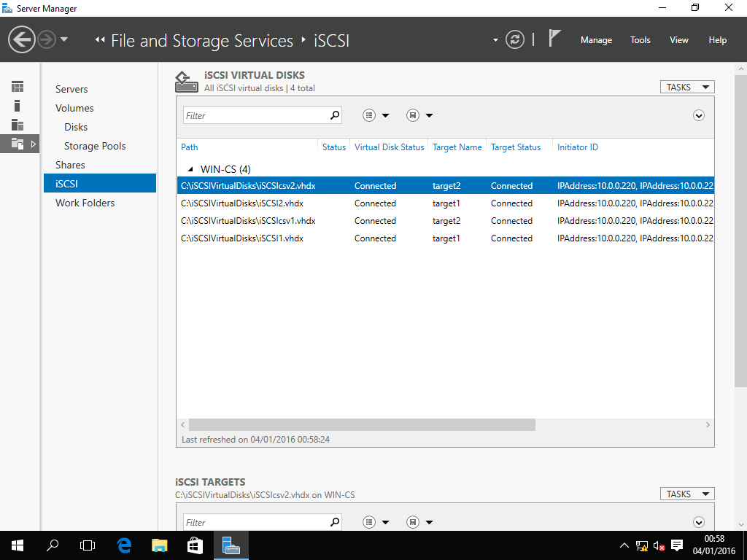
Task: Open the Tools menu
Action: coord(640,40)
